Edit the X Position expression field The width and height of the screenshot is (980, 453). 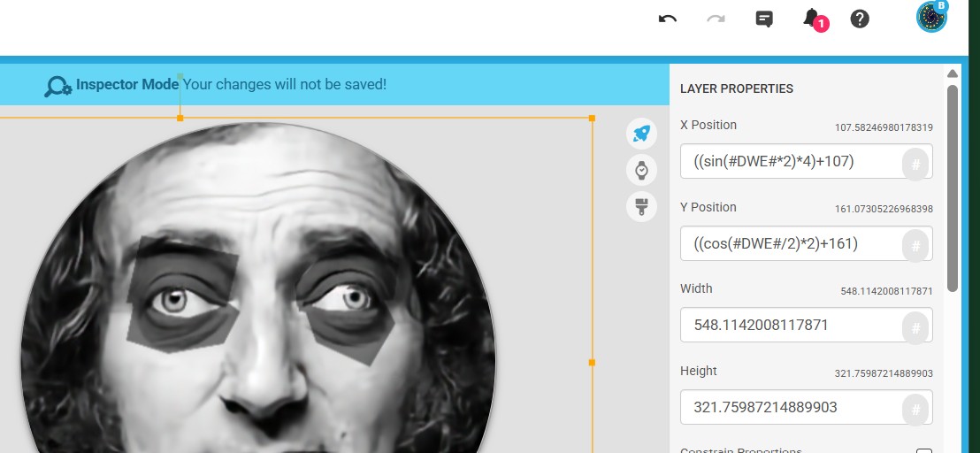807,161
